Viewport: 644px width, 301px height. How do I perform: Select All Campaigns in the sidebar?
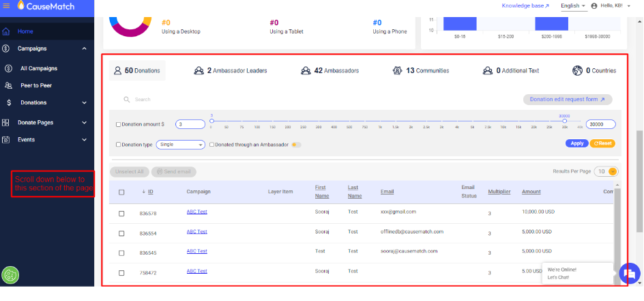click(x=39, y=68)
